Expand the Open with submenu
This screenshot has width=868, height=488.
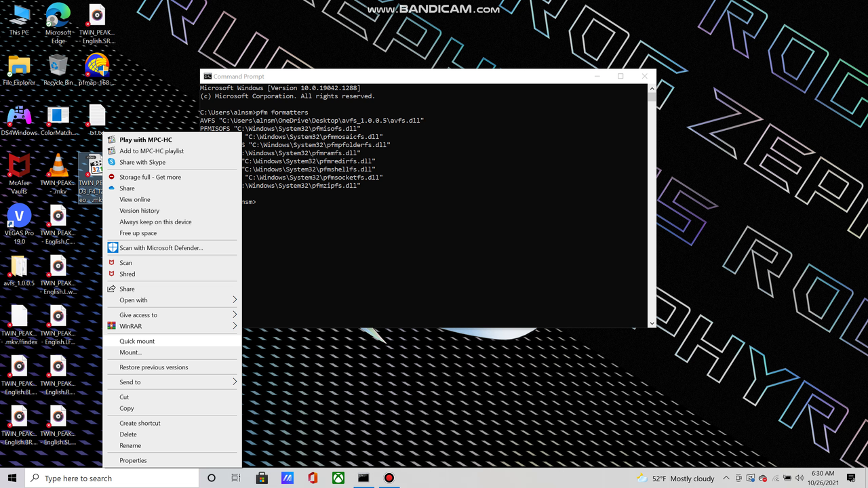172,300
